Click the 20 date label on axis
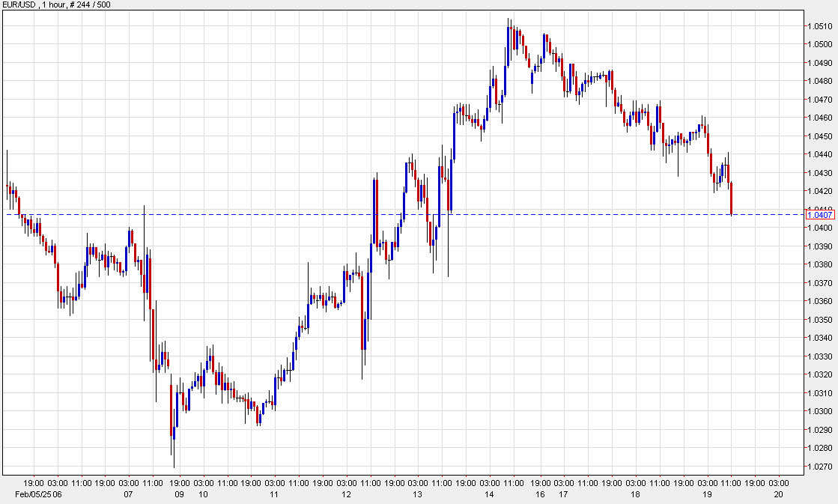The width and height of the screenshot is (838, 504). click(779, 495)
